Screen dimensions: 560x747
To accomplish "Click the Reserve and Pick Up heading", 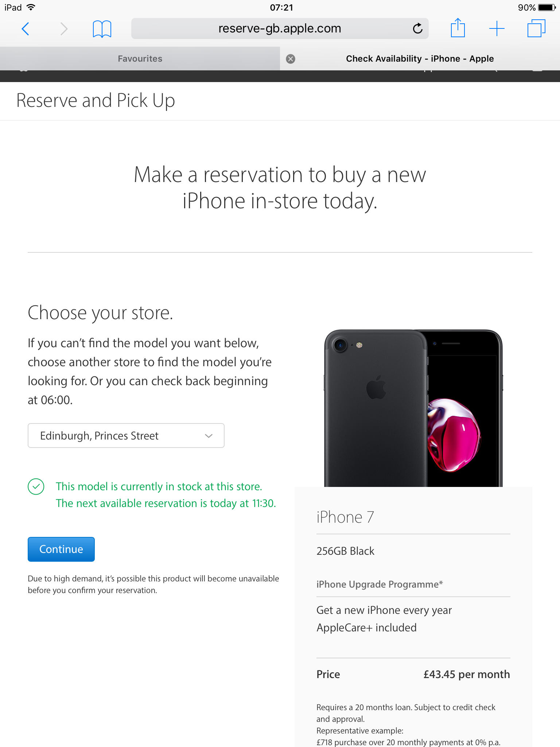I will [x=96, y=100].
